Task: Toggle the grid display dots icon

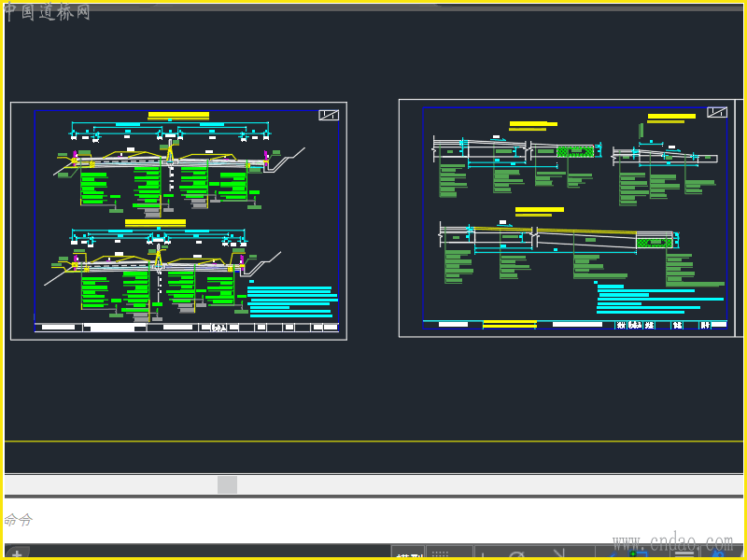Action: (x=440, y=553)
